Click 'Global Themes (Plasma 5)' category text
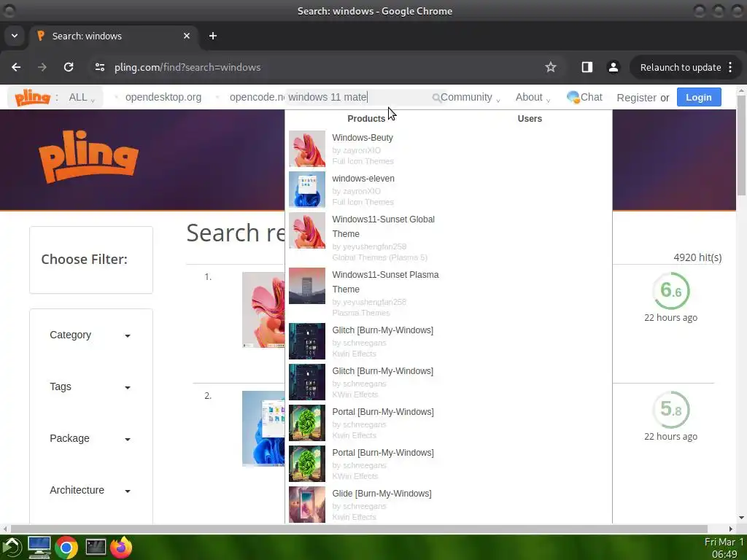This screenshot has height=560, width=747. (x=379, y=257)
